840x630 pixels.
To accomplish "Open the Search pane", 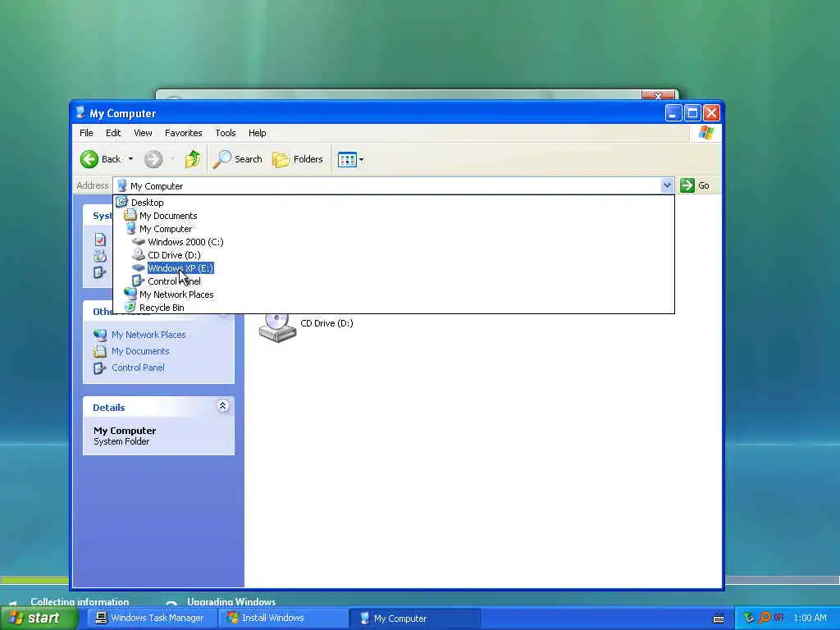I will tap(237, 159).
